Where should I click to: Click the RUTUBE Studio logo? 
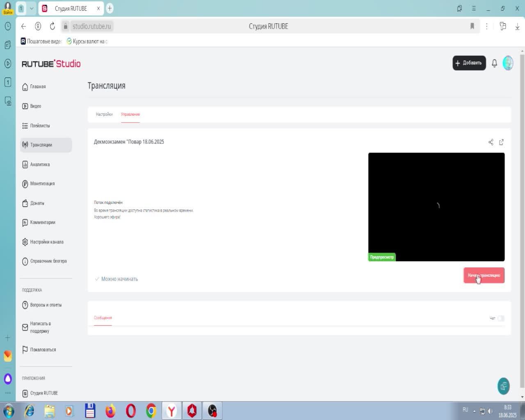tap(51, 64)
